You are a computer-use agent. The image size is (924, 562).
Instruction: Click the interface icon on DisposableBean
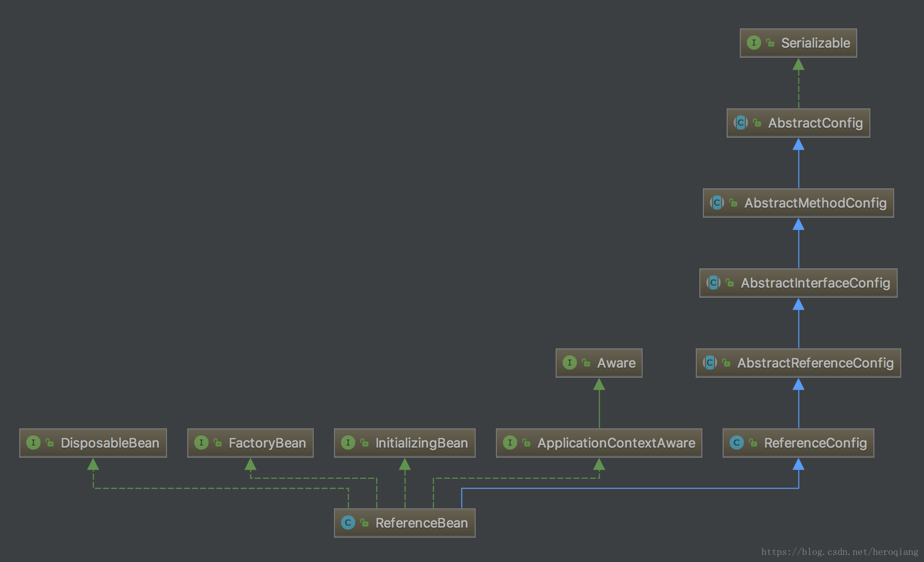click(x=33, y=443)
